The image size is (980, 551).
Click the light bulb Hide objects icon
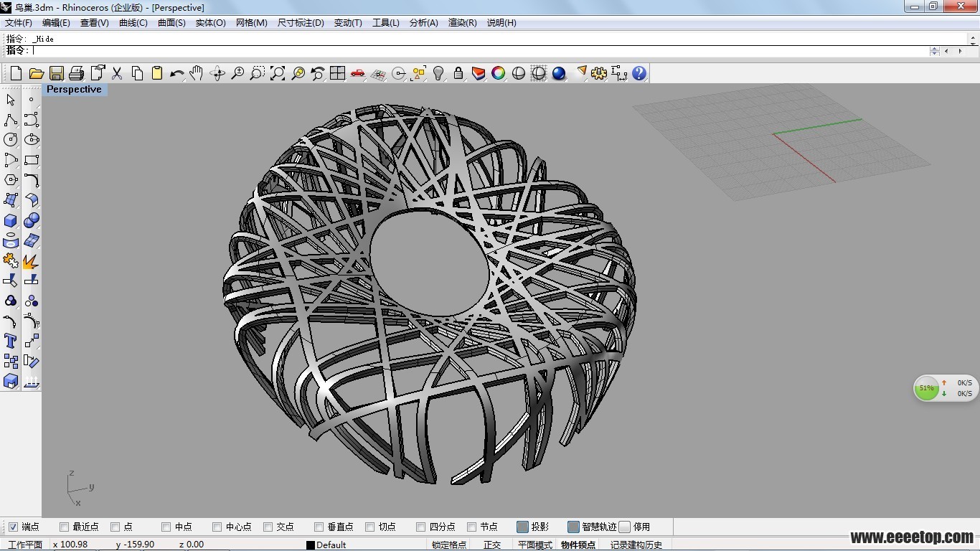pos(438,73)
